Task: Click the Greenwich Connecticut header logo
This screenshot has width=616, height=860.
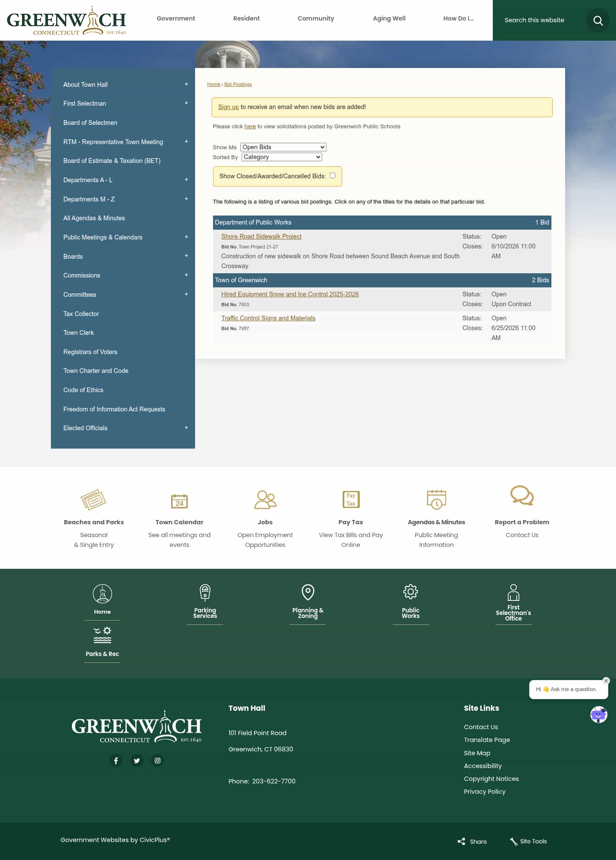Action: [66, 21]
